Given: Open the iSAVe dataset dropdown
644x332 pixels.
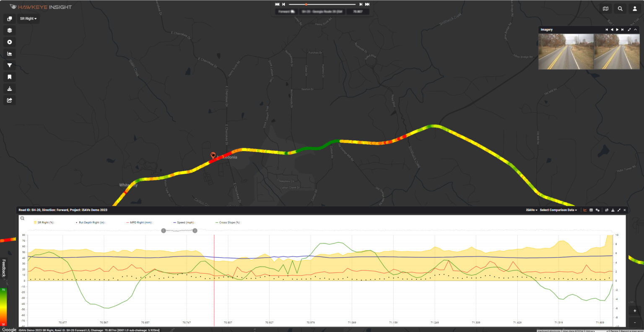Looking at the screenshot, I should coord(532,210).
